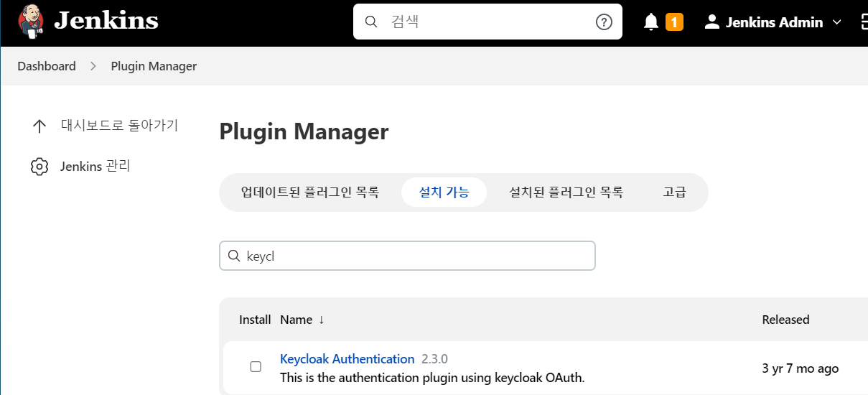Open 대시보드로 돌아가기 sidebar link
868x395 pixels.
[x=119, y=126]
